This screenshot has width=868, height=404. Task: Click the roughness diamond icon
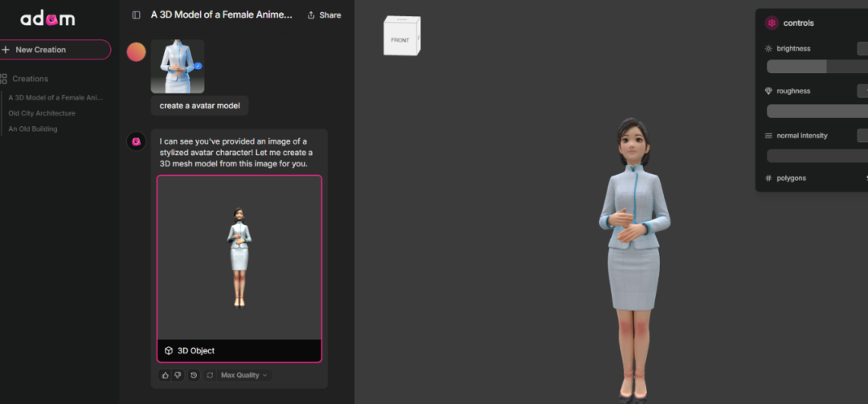768,91
